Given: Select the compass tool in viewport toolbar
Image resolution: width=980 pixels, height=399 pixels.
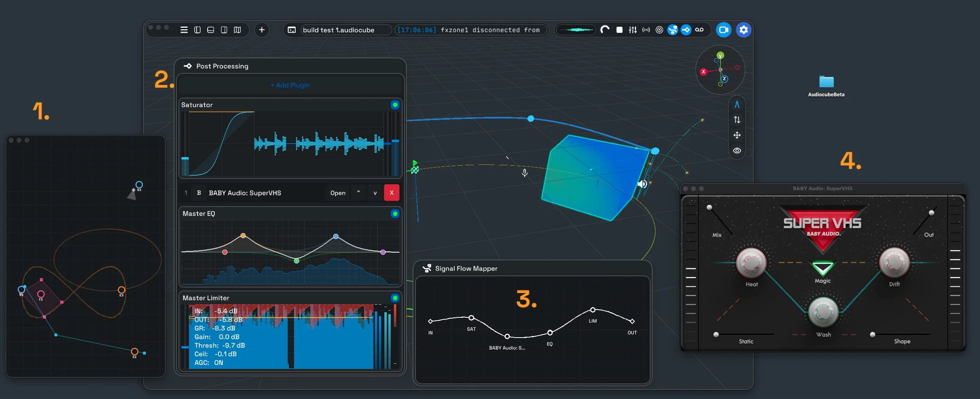Looking at the screenshot, I should point(737,104).
